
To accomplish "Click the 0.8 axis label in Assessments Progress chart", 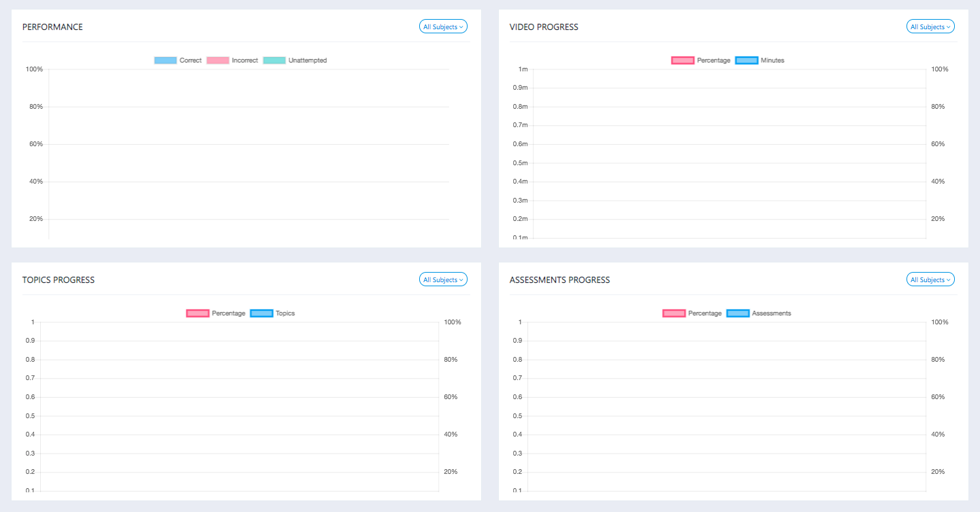I will [x=518, y=360].
